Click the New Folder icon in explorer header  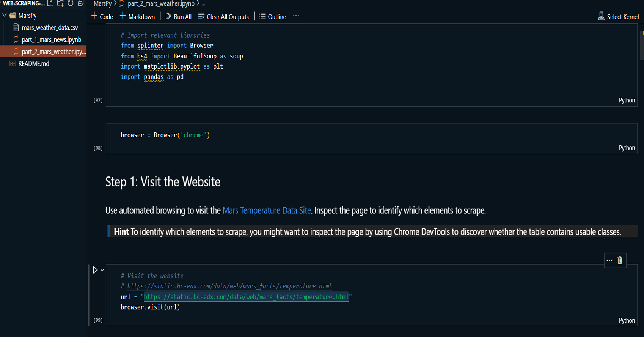60,3
